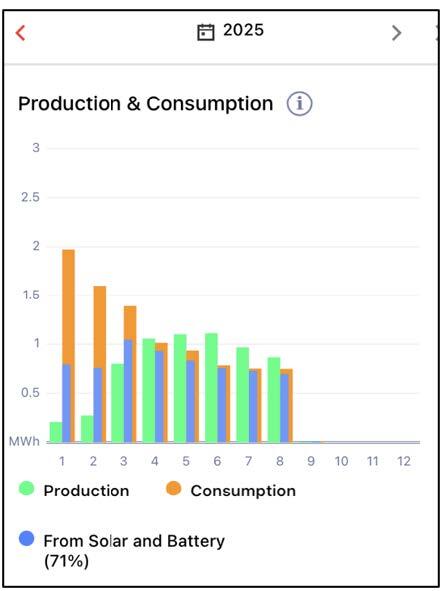Open the calendar date picker icon

(206, 32)
